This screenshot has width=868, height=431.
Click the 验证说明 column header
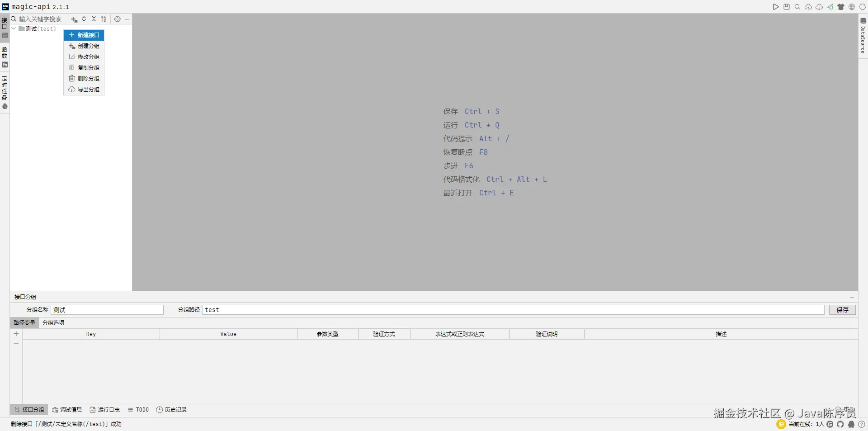[547, 334]
